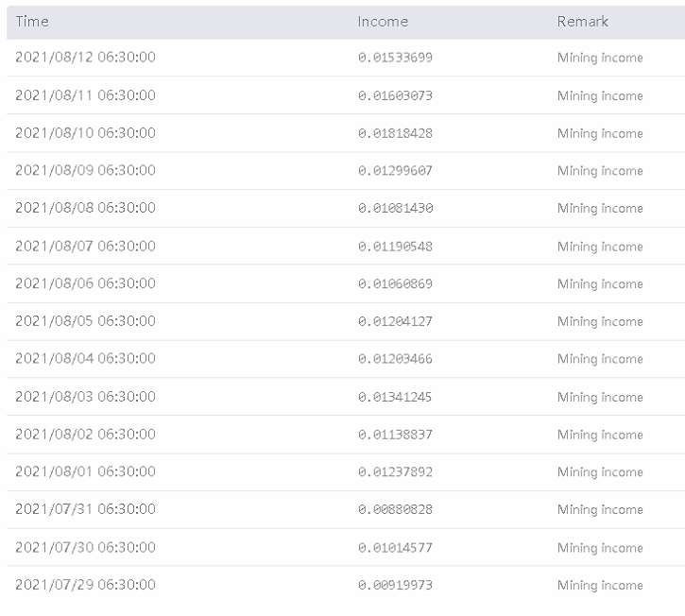Screen dimensions: 685x616
Task: Click income value 0.01138837
Action: pyautogui.click(x=395, y=435)
